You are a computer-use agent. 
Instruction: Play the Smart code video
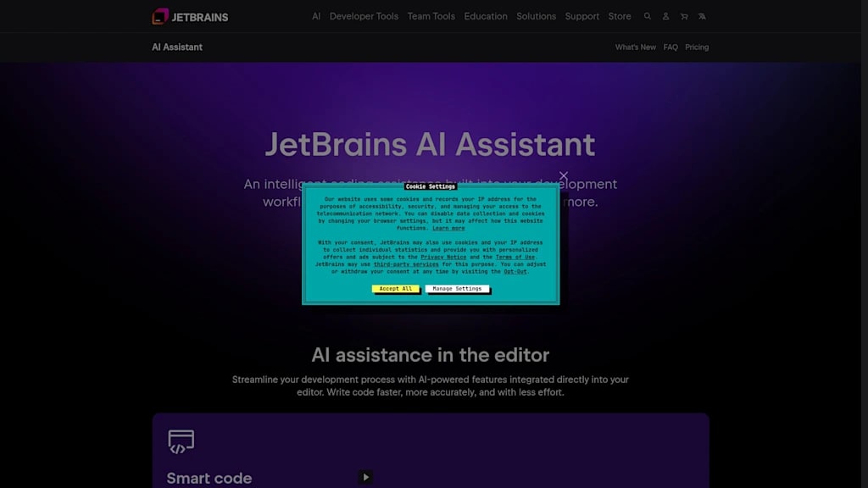click(x=365, y=477)
